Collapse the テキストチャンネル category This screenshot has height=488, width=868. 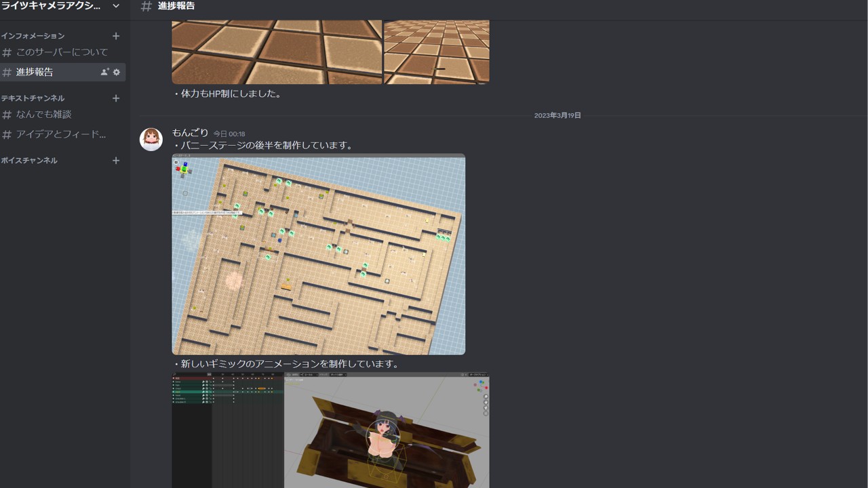point(33,98)
